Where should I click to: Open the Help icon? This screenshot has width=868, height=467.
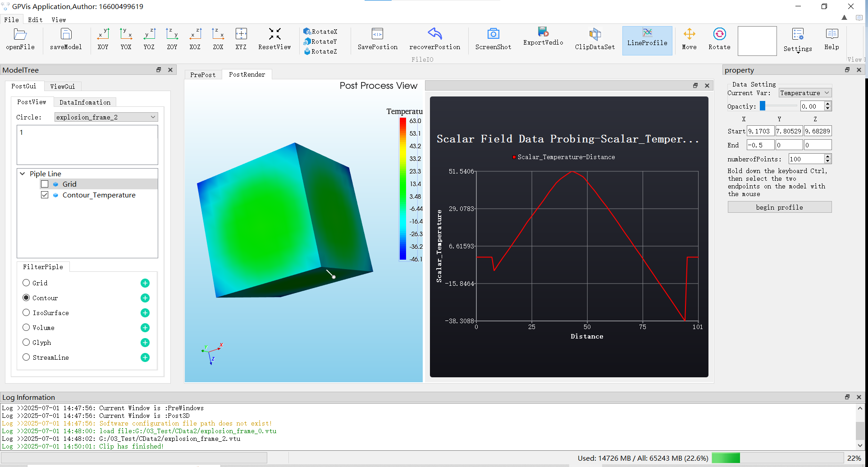pyautogui.click(x=831, y=39)
